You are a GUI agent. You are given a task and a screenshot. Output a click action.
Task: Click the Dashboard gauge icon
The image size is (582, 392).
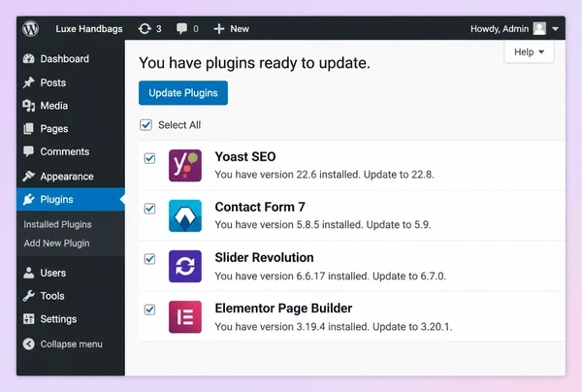28,58
